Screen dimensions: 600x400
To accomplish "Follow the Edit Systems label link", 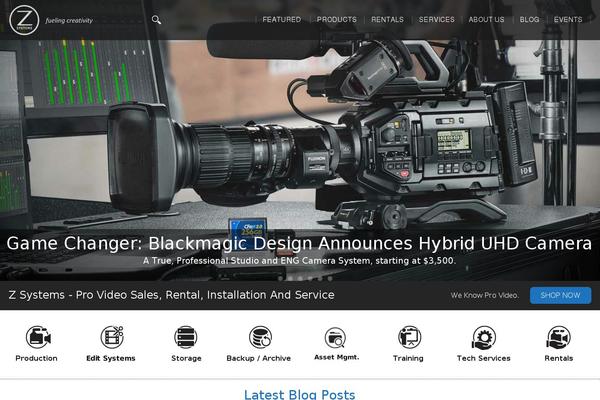I will click(x=111, y=358).
